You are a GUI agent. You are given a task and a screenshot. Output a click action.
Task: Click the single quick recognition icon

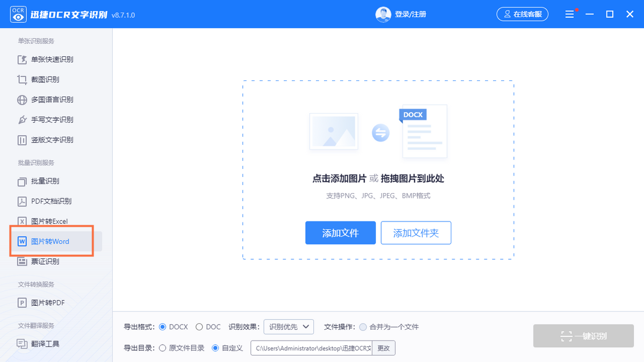22,60
